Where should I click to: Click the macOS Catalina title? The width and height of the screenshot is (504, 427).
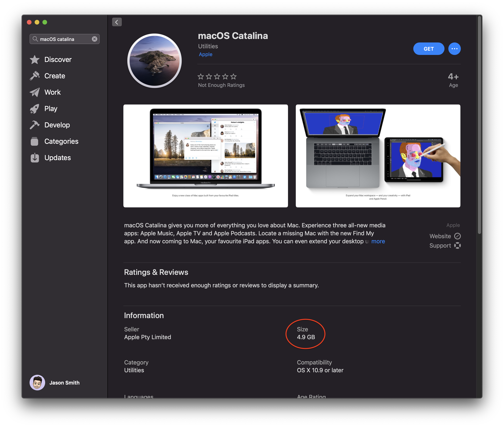(233, 36)
